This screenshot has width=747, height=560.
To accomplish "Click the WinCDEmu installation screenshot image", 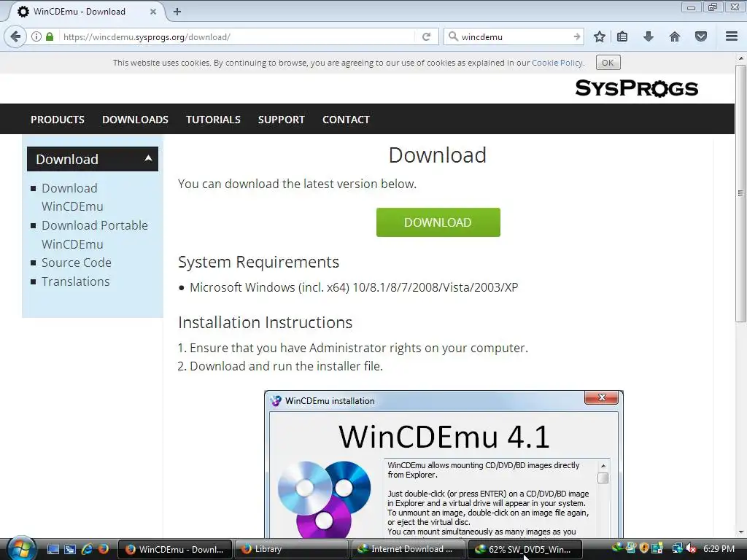I will point(444,464).
